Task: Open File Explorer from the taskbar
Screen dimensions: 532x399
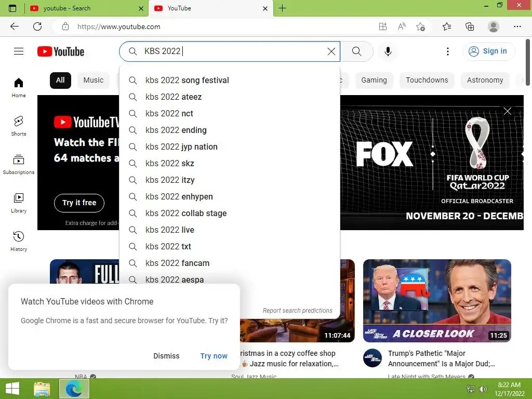Action: click(x=42, y=389)
